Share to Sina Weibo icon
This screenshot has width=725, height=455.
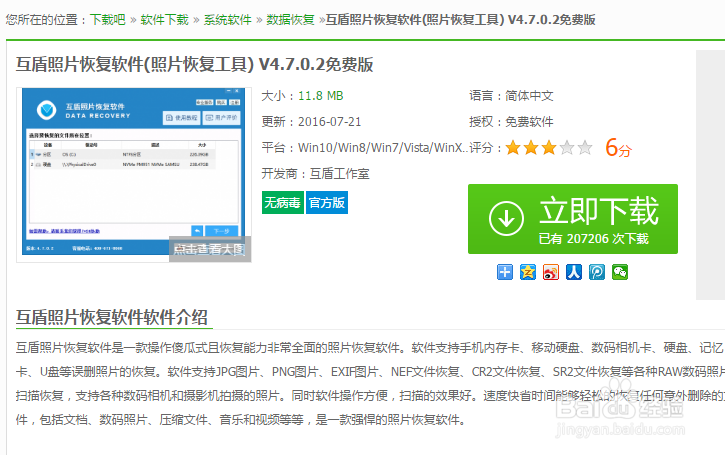[551, 272]
